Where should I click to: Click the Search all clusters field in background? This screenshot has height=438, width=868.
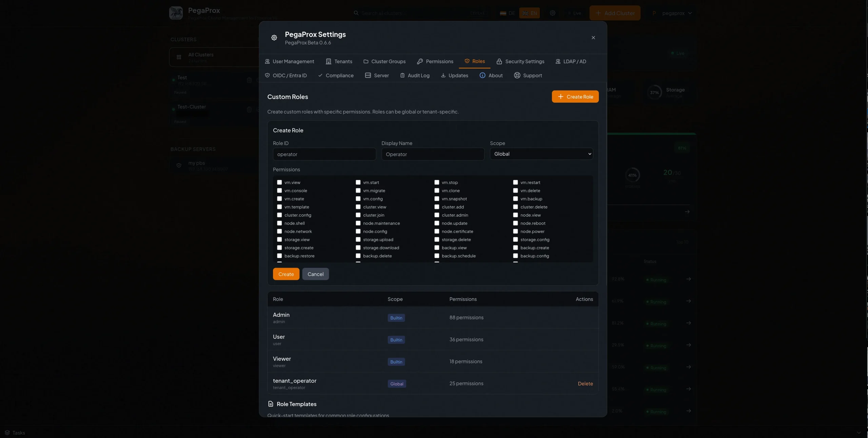[420, 13]
